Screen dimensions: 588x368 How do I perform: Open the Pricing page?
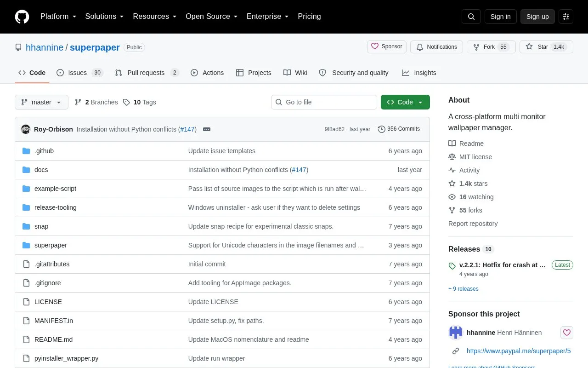point(309,17)
